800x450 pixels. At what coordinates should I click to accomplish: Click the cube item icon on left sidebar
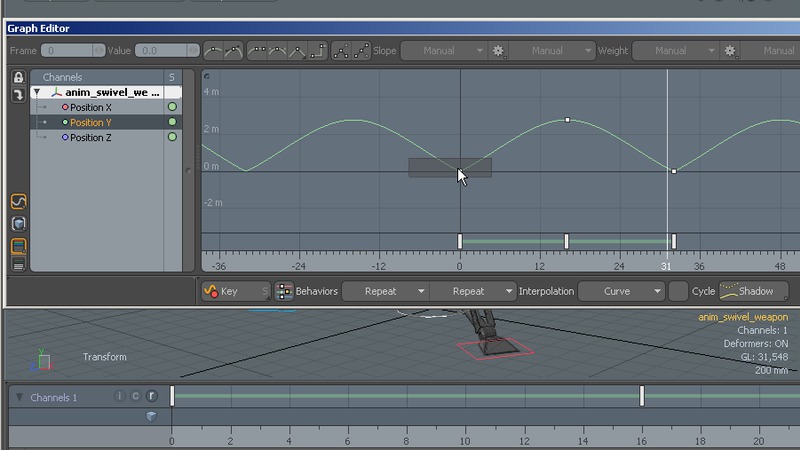point(18,223)
